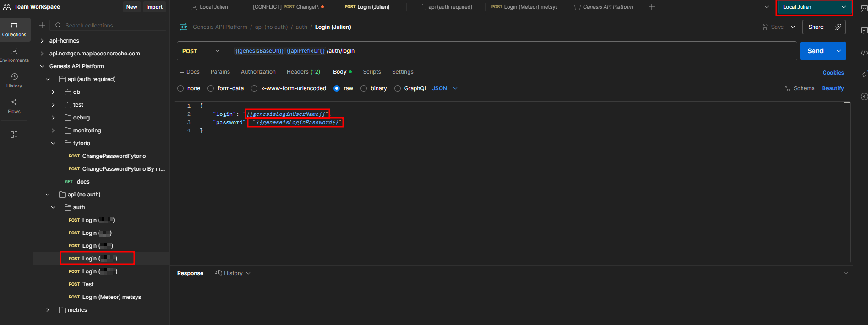Image resolution: width=868 pixels, height=325 pixels.
Task: Open the GET docs request
Action: [x=77, y=182]
